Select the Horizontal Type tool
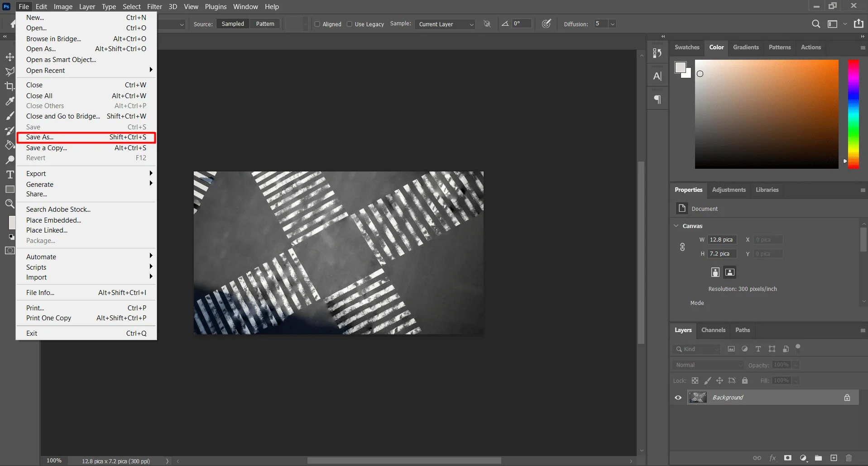The width and height of the screenshot is (868, 466). 10,175
